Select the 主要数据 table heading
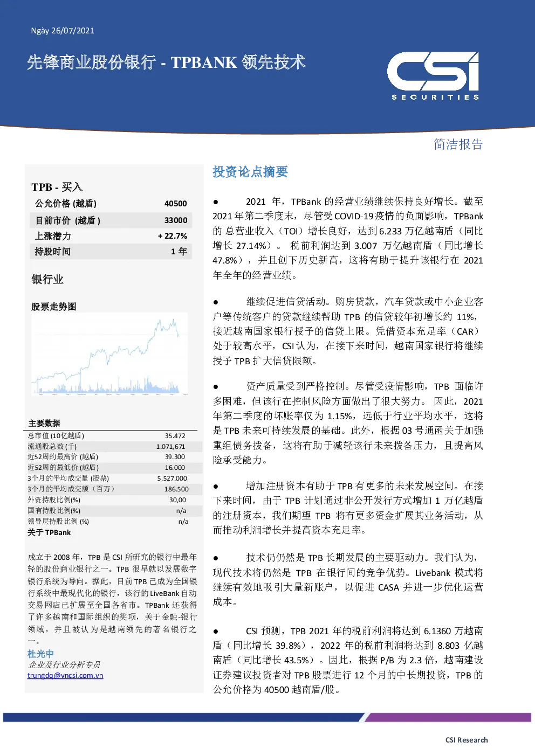 coord(44,424)
